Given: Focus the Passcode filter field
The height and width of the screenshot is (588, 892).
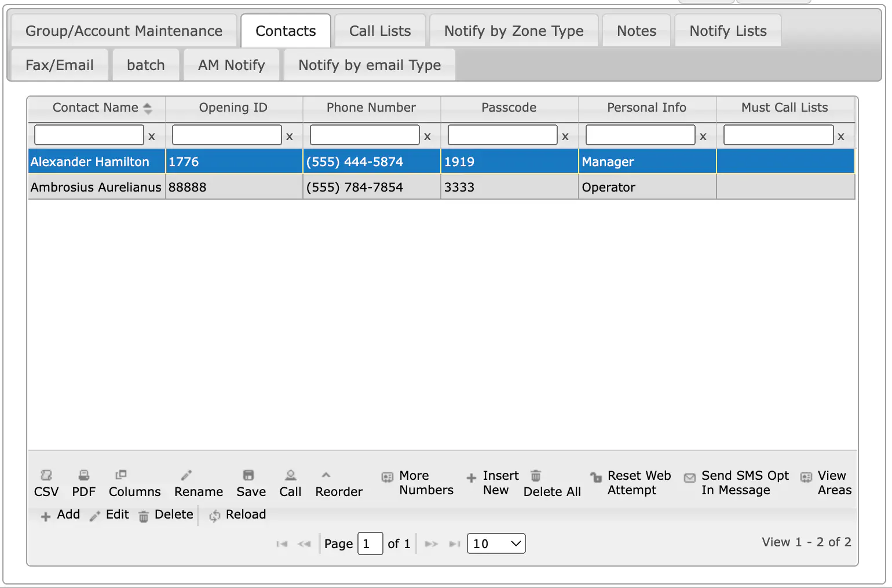Looking at the screenshot, I should click(503, 135).
